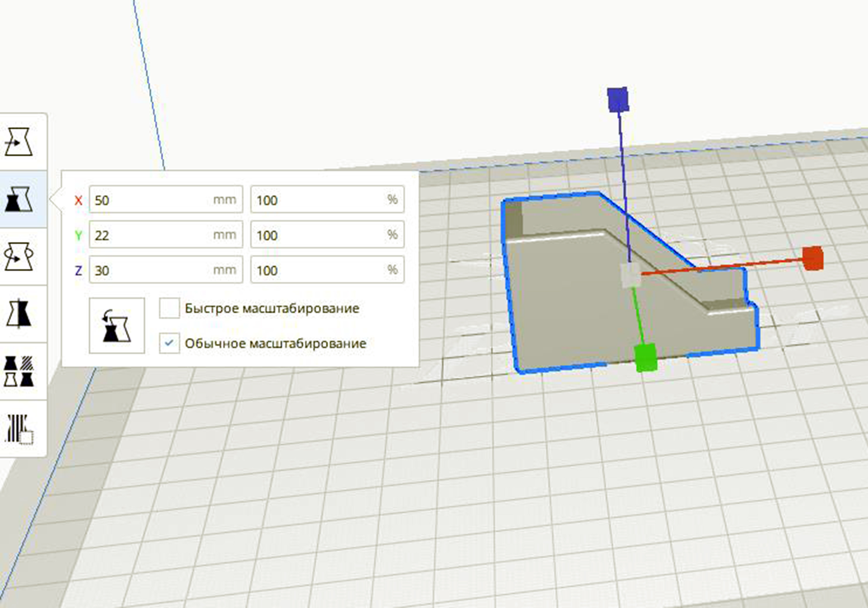
Task: Open the Per Model Settings tool
Action: pyautogui.click(x=19, y=371)
